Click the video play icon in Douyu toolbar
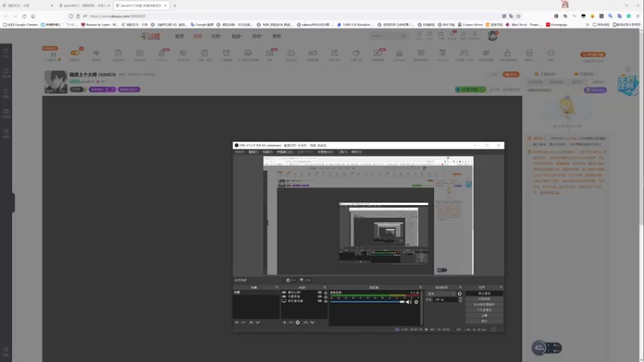 pyautogui.click(x=377, y=53)
